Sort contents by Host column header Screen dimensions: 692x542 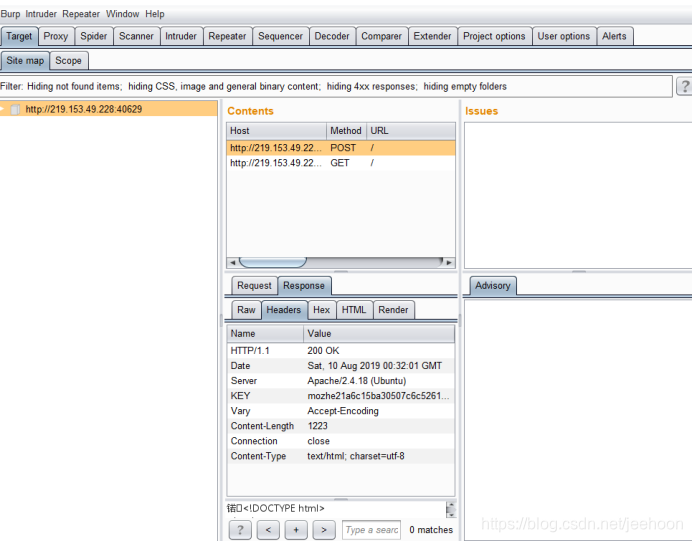[276, 131]
